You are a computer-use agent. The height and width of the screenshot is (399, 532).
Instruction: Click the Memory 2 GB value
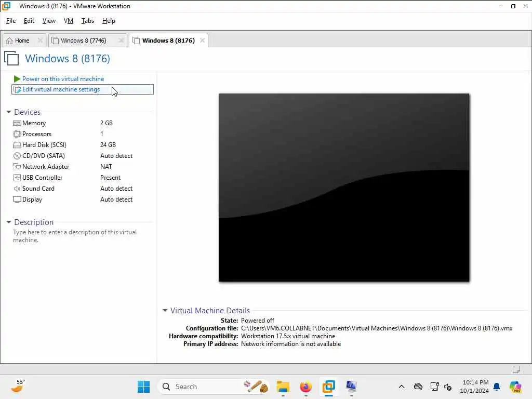(107, 123)
